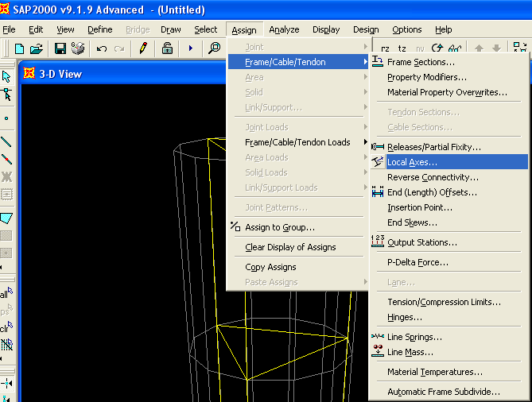Select the Quick Draw Braces tool

tap(6, 176)
